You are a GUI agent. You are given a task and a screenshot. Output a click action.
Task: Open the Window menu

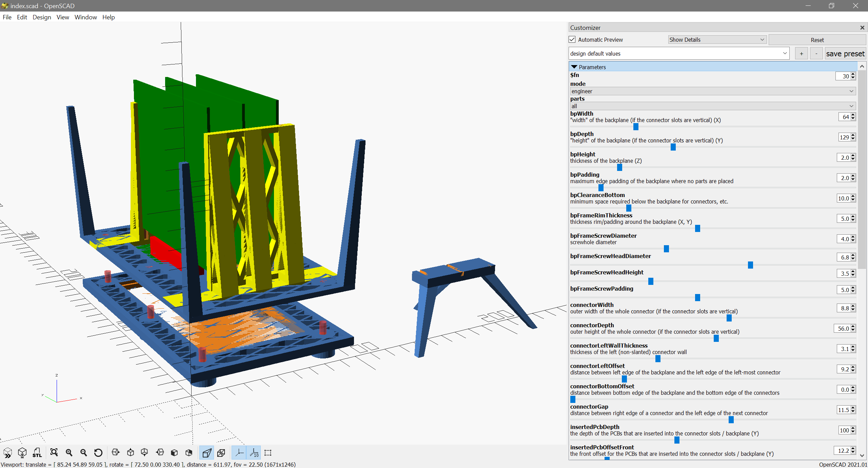(85, 17)
